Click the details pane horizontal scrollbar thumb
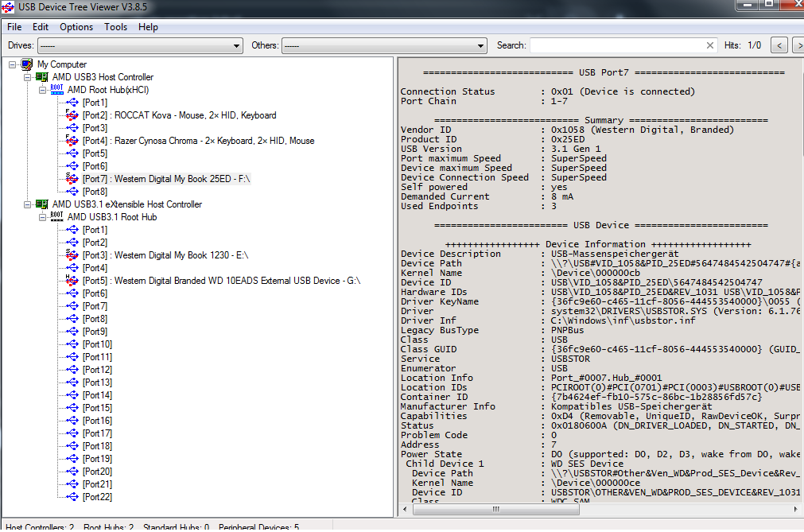 [496, 510]
